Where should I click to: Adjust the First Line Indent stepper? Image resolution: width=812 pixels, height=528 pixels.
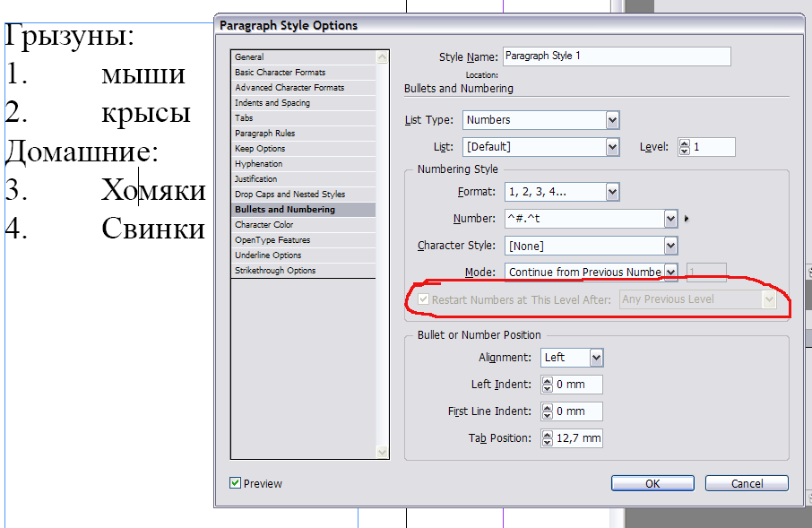click(x=548, y=411)
